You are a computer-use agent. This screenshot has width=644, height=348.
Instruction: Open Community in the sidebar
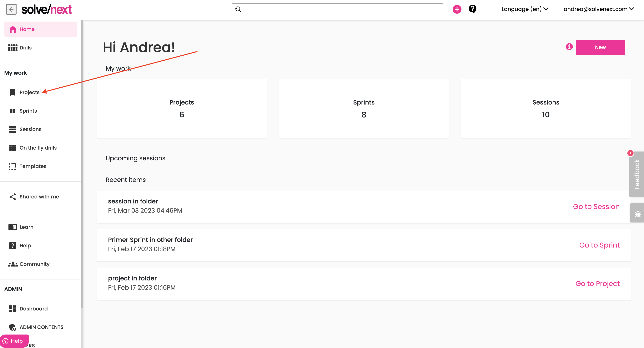[34, 264]
